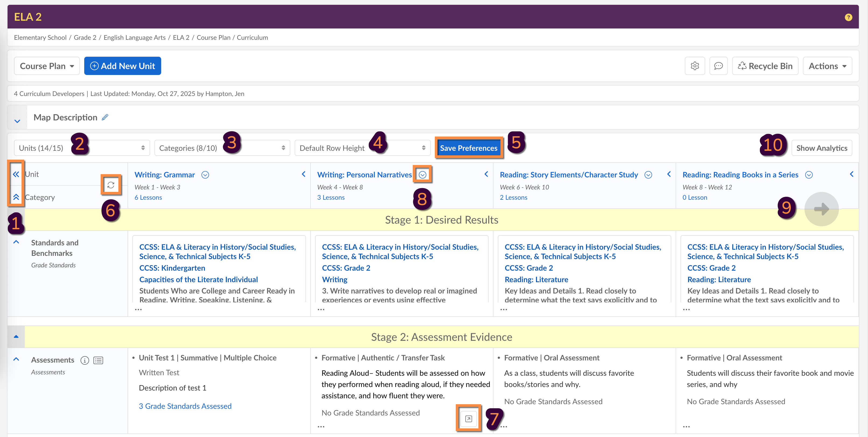Click the refresh icon beside Category
Image resolution: width=868 pixels, height=437 pixels.
click(x=111, y=185)
